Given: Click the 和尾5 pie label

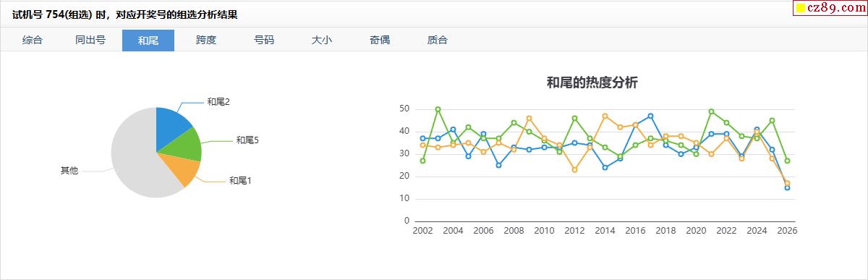Looking at the screenshot, I should (247, 140).
